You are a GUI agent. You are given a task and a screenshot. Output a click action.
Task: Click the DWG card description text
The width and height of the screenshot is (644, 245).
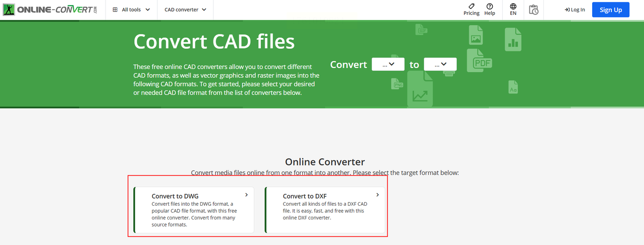tap(195, 214)
